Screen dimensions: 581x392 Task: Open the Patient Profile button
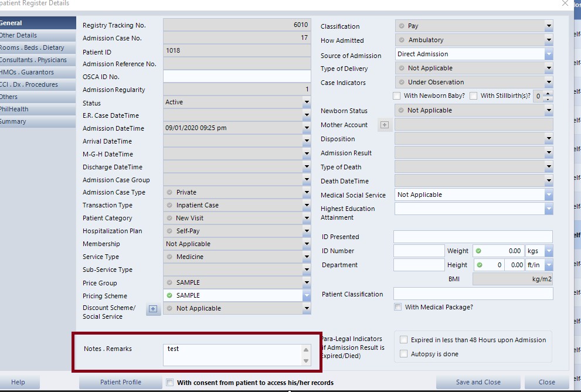(120, 382)
